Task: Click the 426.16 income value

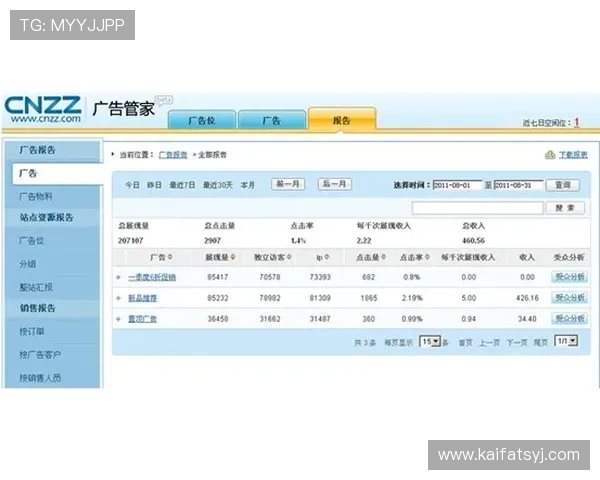Action: click(x=527, y=298)
